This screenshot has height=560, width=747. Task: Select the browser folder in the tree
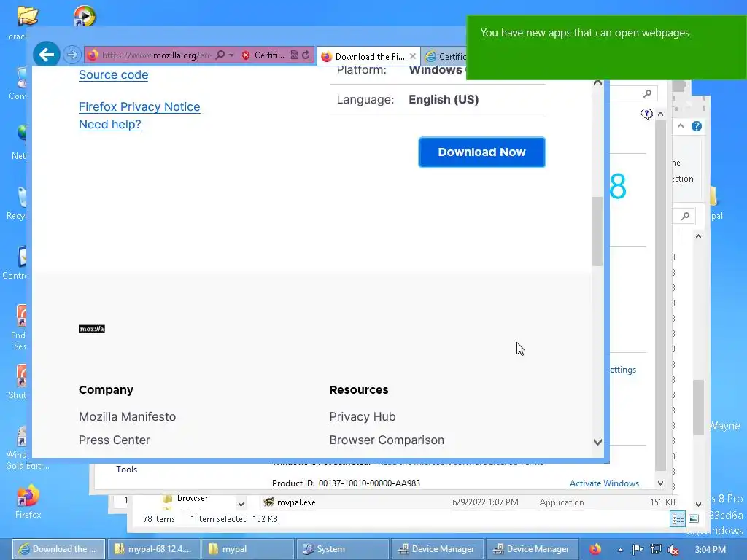(193, 498)
